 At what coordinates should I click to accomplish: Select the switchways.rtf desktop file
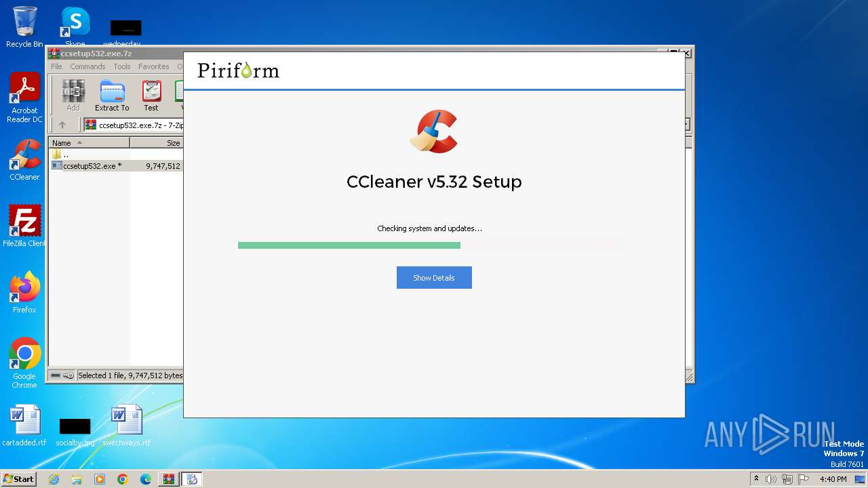coord(127,426)
